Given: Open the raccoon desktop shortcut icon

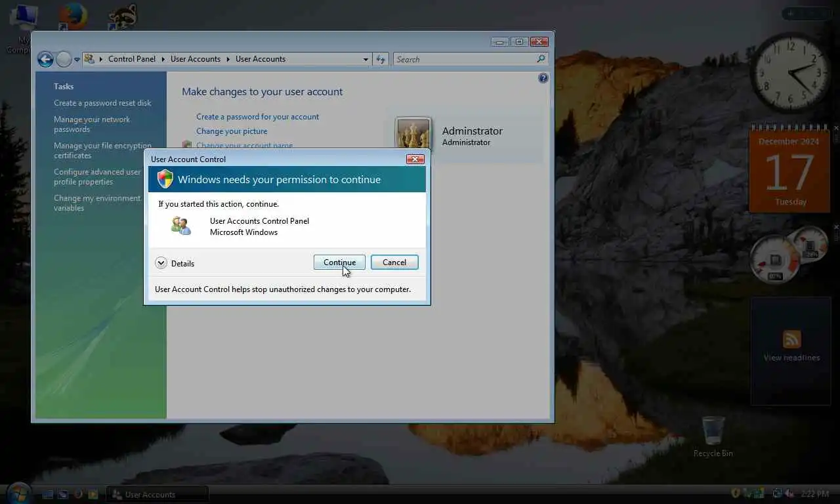Looking at the screenshot, I should point(123,16).
